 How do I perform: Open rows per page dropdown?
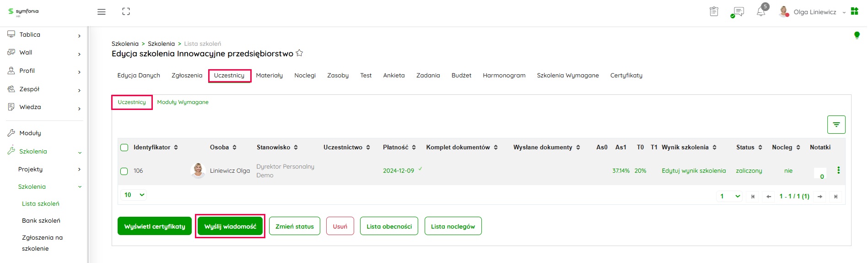coord(134,195)
